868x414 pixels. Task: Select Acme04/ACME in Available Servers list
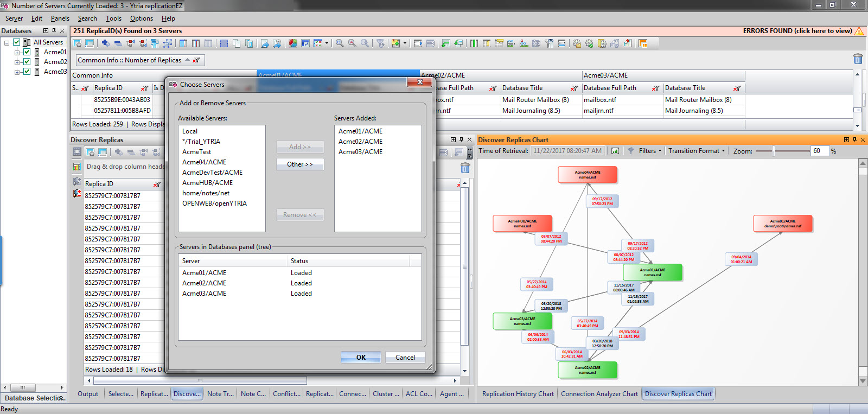(x=204, y=162)
